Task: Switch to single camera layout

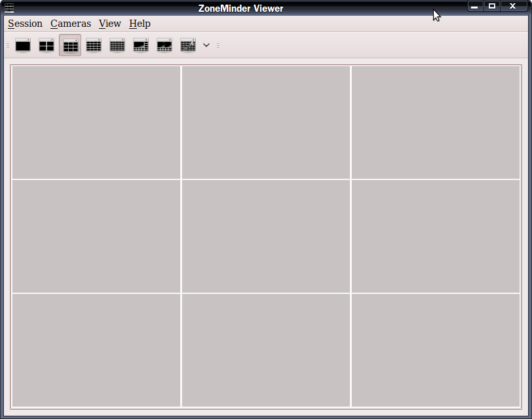Action: pos(23,45)
